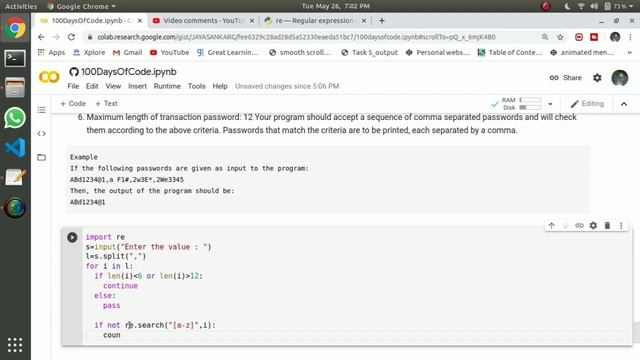
Task: Close the Video comments YouTube tab
Action: (252, 20)
